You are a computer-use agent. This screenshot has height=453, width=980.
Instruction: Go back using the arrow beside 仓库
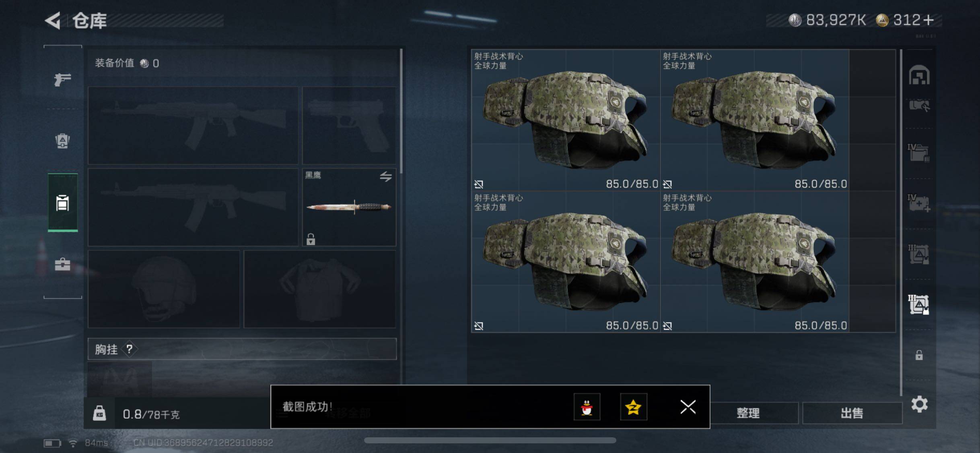(53, 21)
